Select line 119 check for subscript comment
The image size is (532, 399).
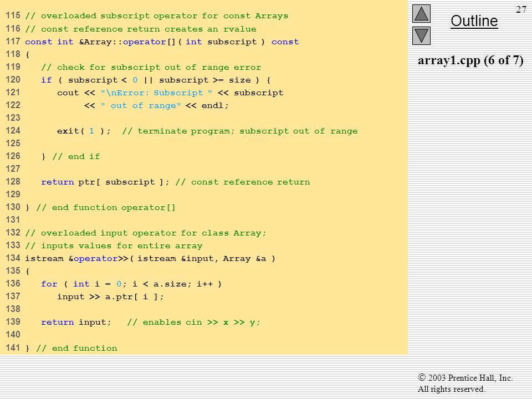[151, 67]
